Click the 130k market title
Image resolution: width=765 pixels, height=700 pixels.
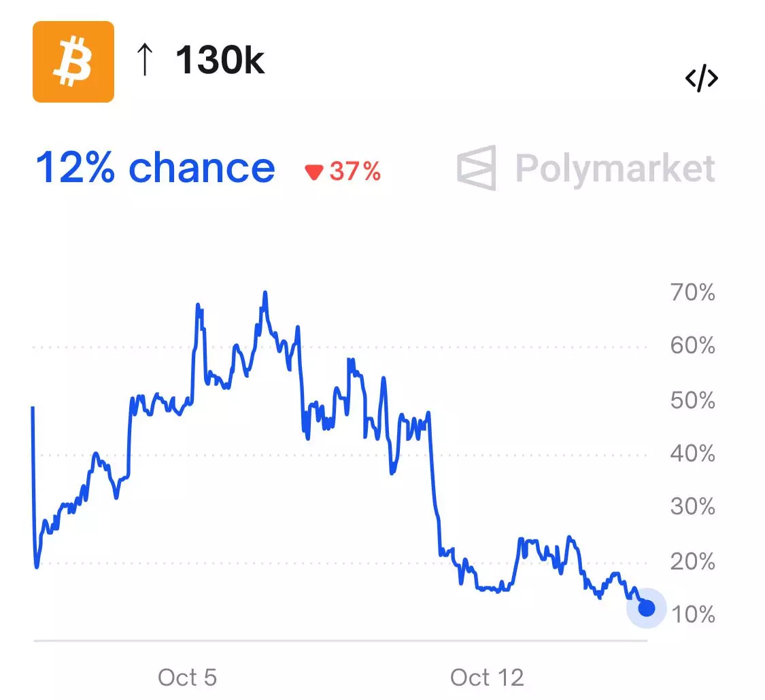click(220, 61)
